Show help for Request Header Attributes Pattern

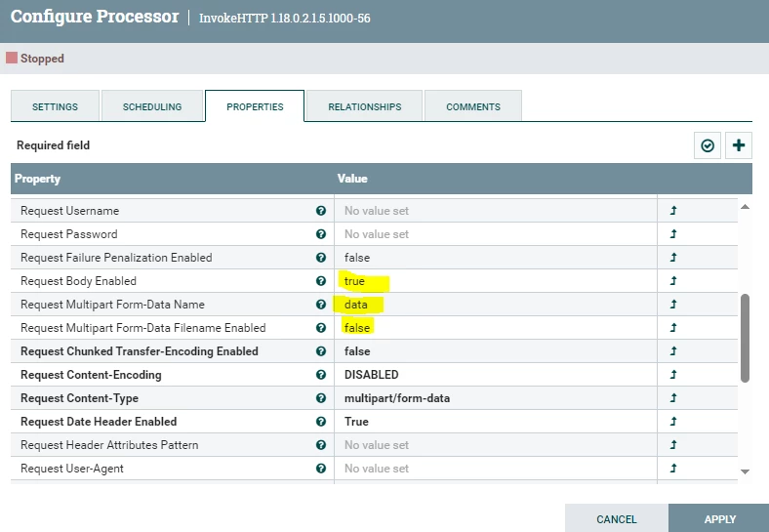[321, 445]
